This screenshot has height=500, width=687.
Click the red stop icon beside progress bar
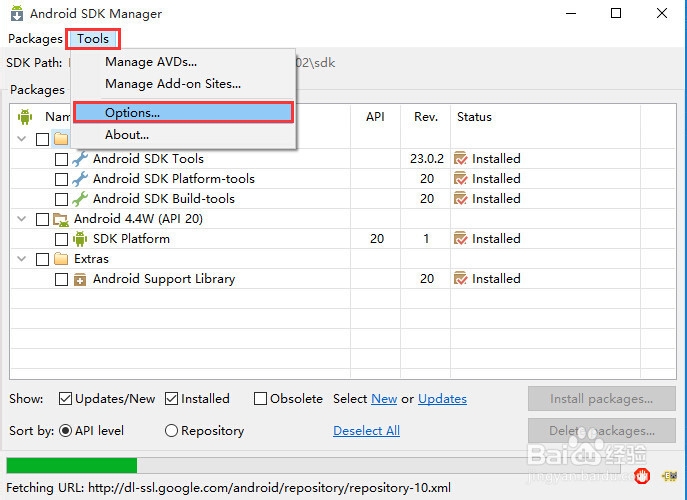click(x=641, y=475)
